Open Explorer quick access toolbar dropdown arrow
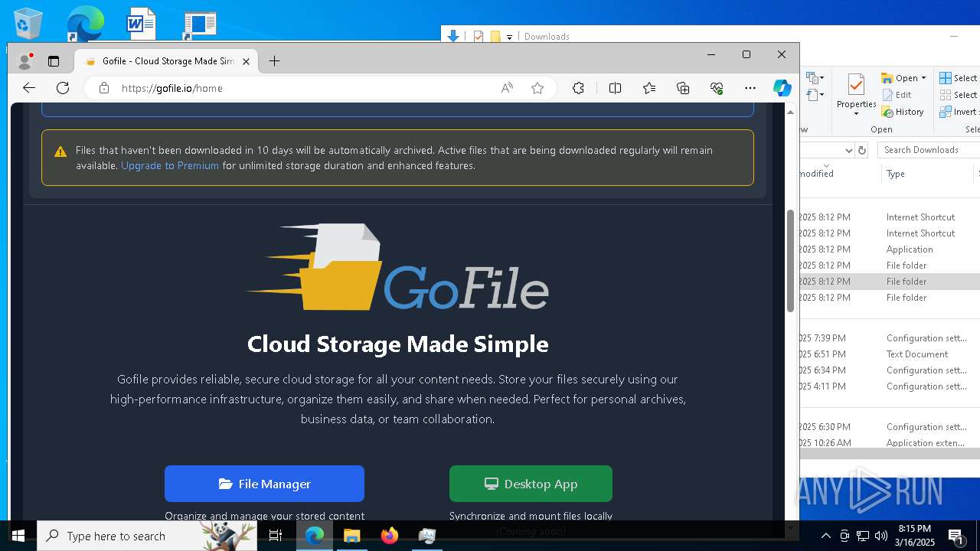This screenshot has height=551, width=980. 509,37
